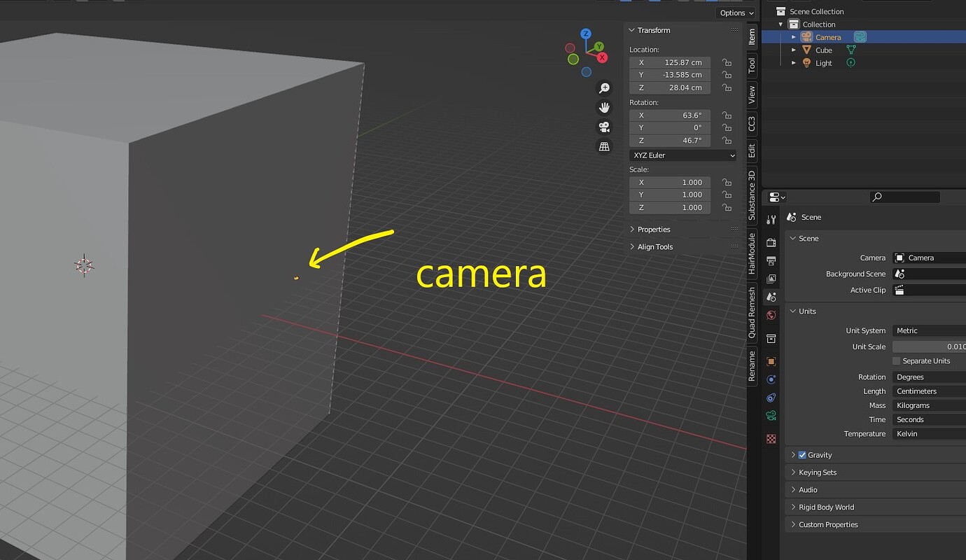Open the World properties globe icon

pos(771,315)
